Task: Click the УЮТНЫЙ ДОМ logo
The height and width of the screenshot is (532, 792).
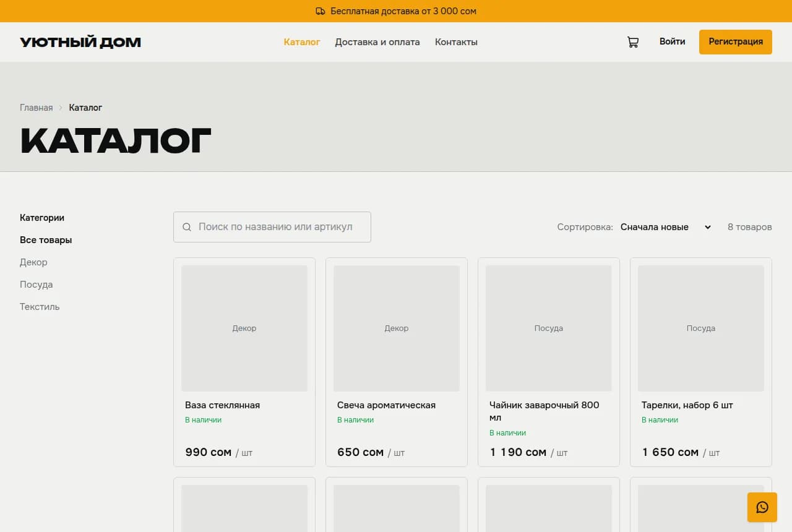Action: click(x=80, y=42)
